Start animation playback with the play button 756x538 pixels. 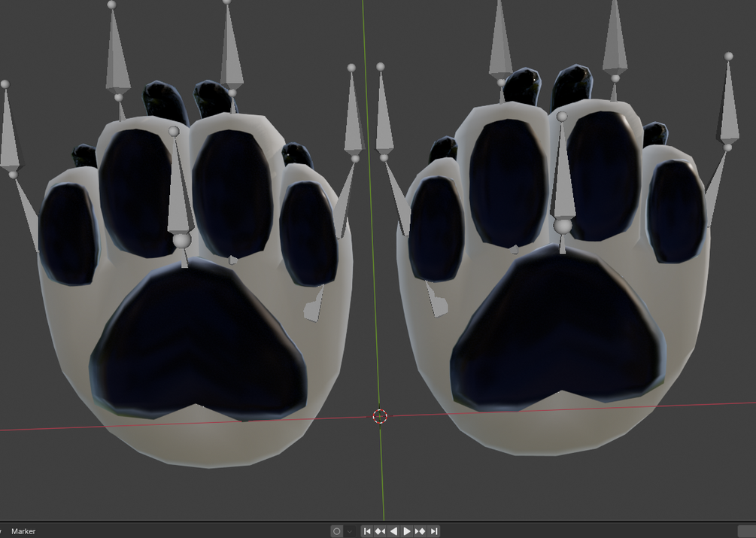click(x=407, y=531)
